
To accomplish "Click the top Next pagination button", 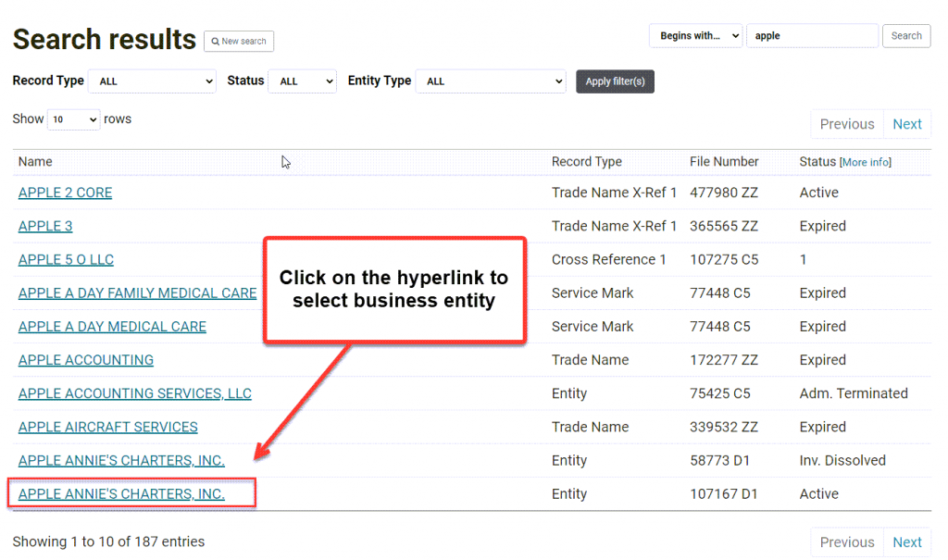I will point(907,124).
